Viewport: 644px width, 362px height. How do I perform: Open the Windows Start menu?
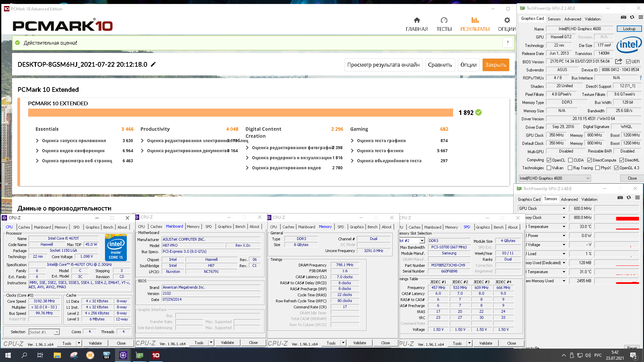(x=8, y=355)
